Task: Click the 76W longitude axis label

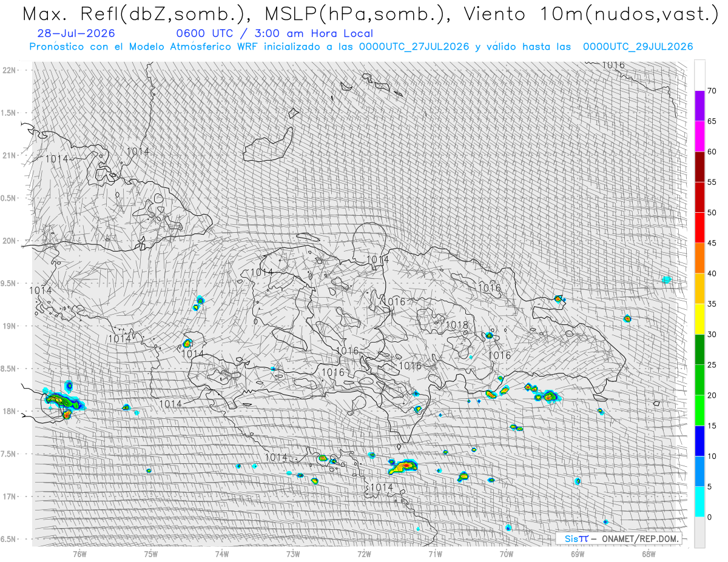Action: coord(79,554)
